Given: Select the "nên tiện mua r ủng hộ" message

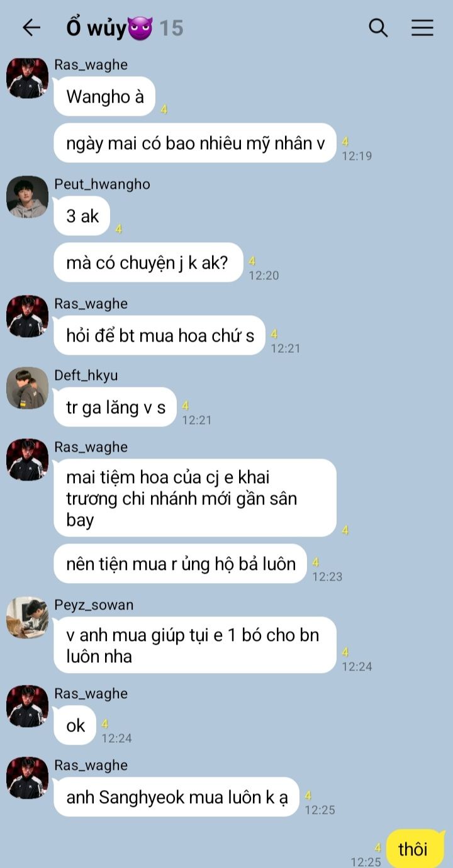Looking at the screenshot, I should (180, 564).
